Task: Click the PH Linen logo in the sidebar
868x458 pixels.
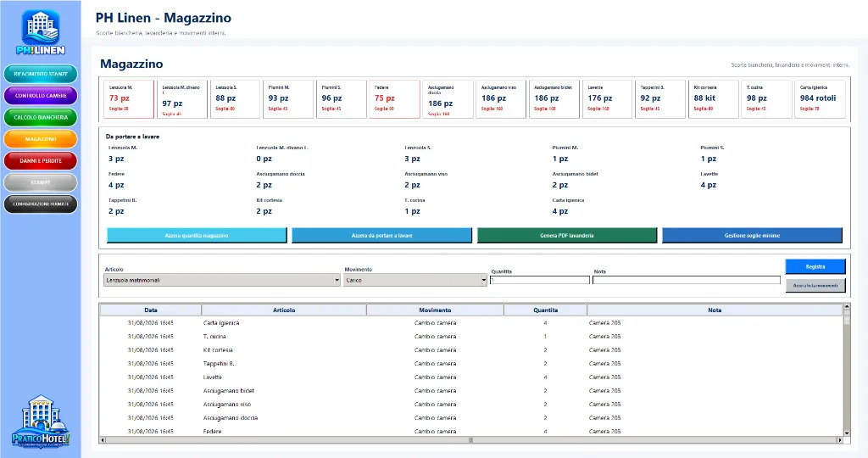Action: (x=41, y=33)
